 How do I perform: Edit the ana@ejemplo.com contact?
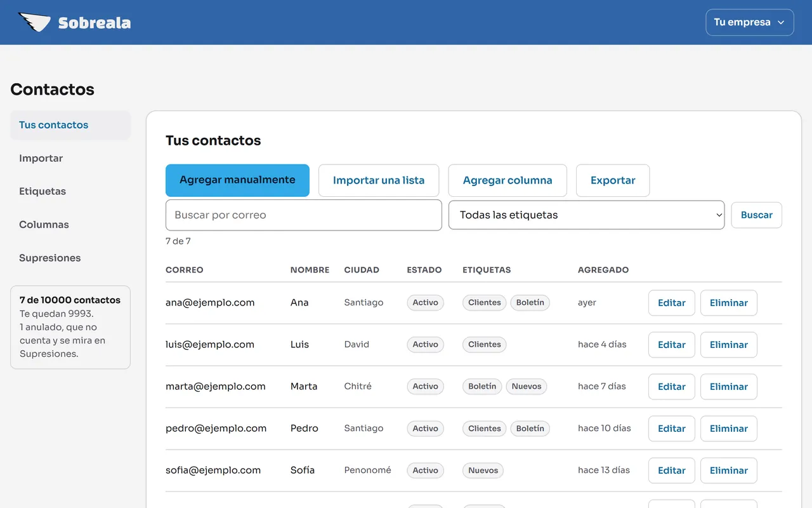671,303
